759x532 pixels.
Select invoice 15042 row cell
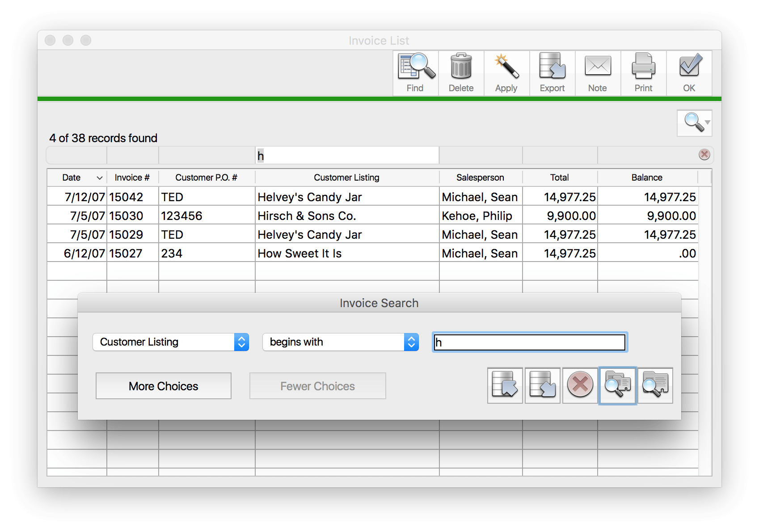tap(132, 197)
